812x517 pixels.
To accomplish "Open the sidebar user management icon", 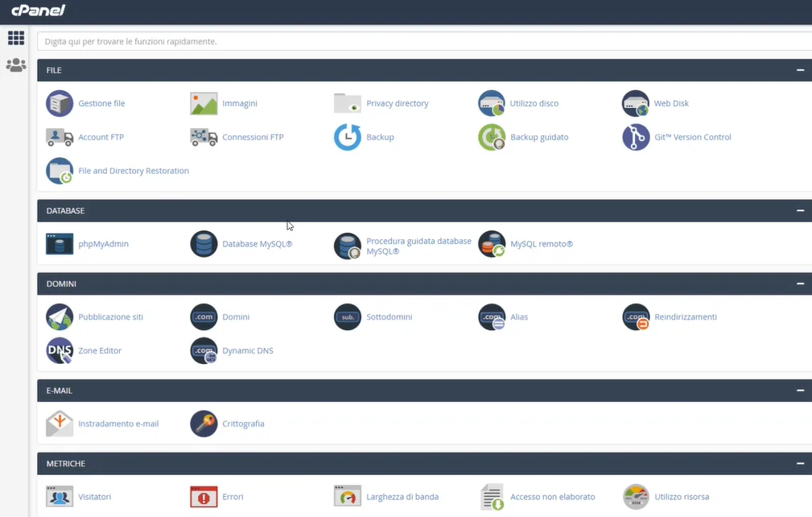I will (16, 64).
